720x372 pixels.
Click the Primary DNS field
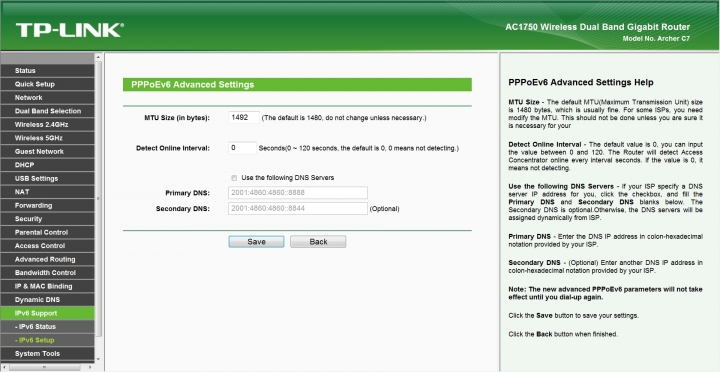(298, 192)
